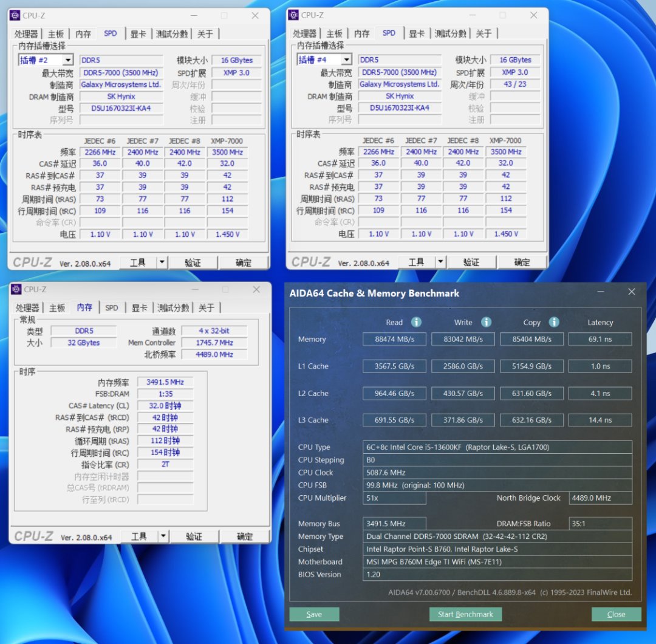Click 确定 button in top-right CPU-Z
Screen dimensions: 656x644
click(522, 262)
